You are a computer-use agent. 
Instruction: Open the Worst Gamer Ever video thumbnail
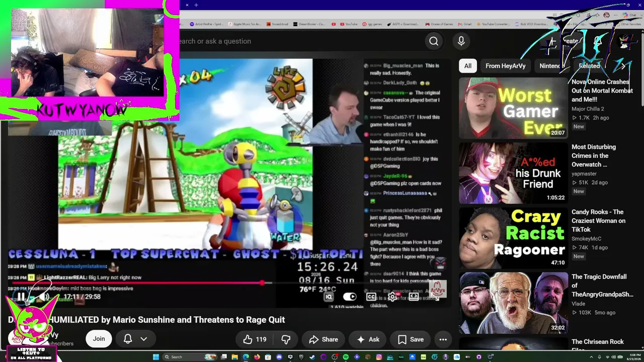pyautogui.click(x=513, y=108)
